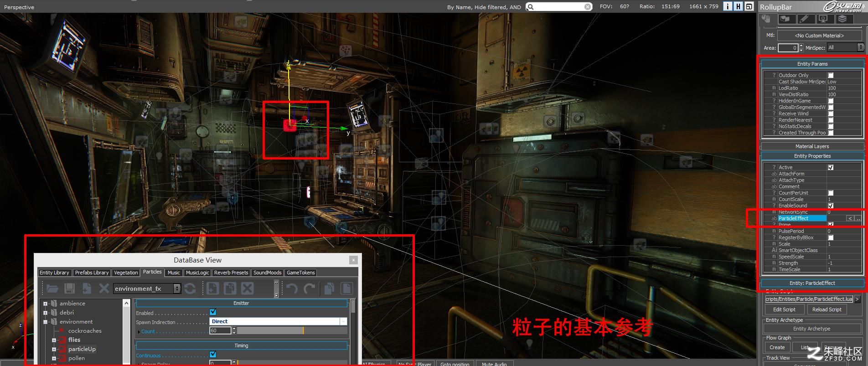Switch to the Entity Library tab
Viewport: 868px width, 366px height.
(54, 273)
